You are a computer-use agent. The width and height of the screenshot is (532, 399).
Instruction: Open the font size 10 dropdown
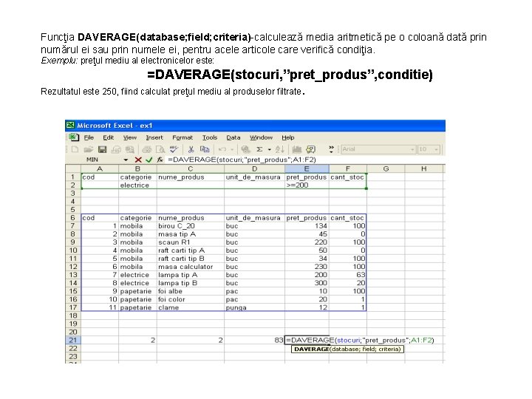[x=437, y=149]
